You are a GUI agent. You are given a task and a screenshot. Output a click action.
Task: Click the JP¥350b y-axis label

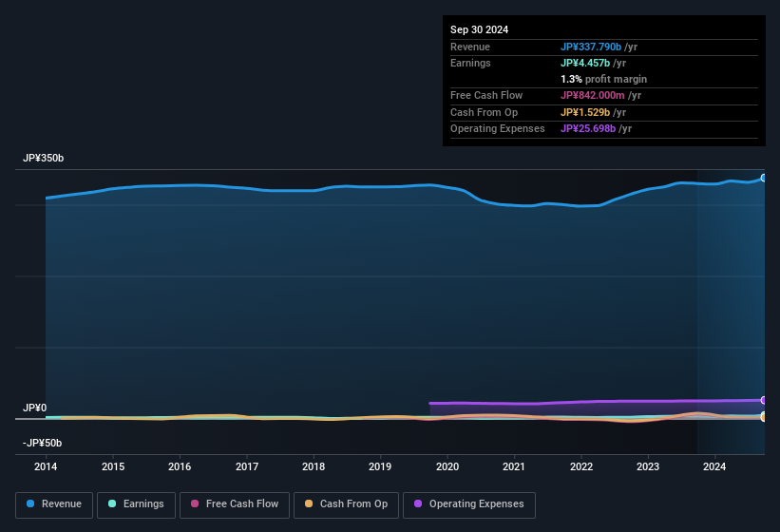[44, 158]
